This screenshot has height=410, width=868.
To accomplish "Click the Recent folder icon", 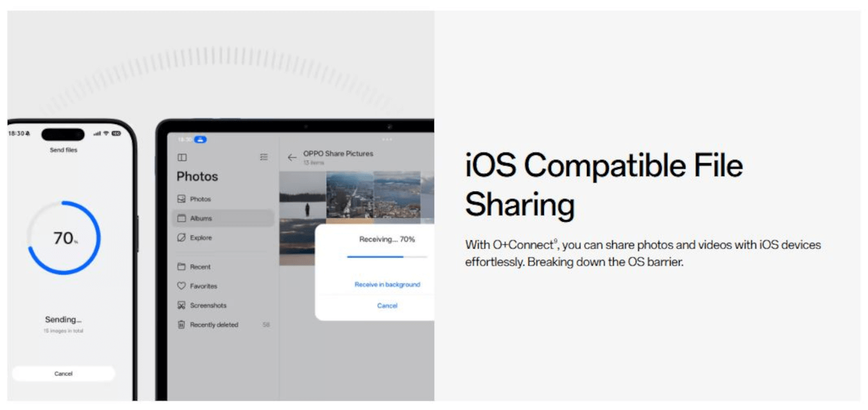I will click(x=181, y=267).
